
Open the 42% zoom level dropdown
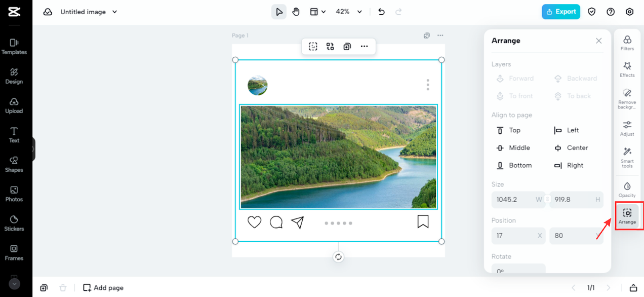pos(349,12)
